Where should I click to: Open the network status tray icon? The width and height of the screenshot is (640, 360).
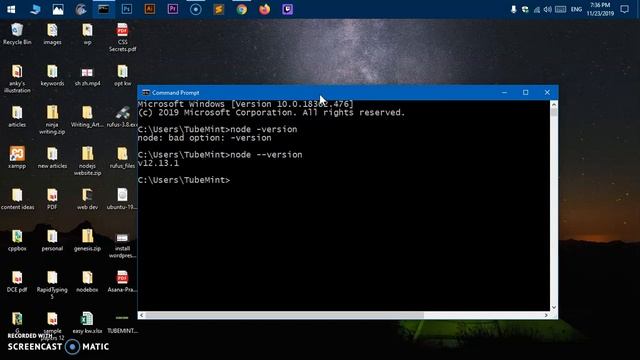(x=537, y=9)
